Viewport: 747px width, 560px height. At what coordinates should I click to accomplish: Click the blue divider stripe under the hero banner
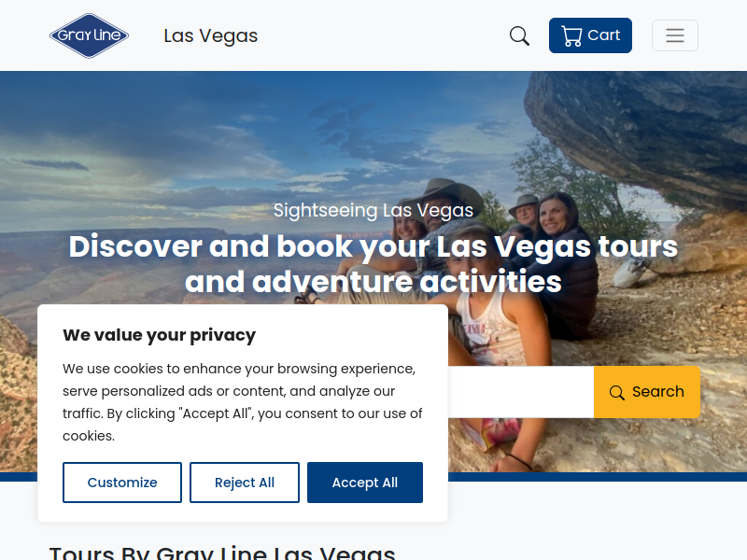[x=598, y=477]
